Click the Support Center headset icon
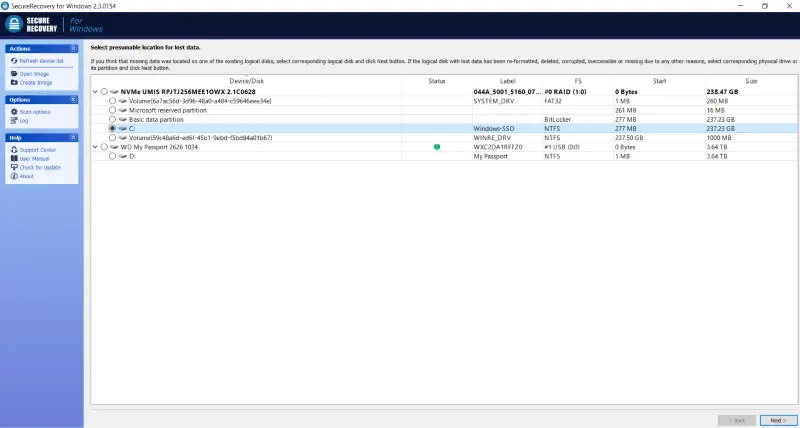 coord(14,150)
